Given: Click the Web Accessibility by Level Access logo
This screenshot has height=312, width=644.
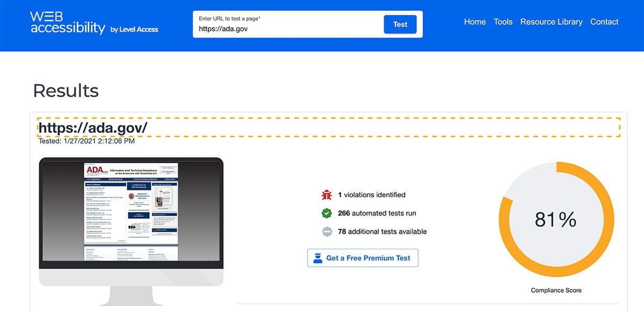Looking at the screenshot, I should click(x=94, y=23).
